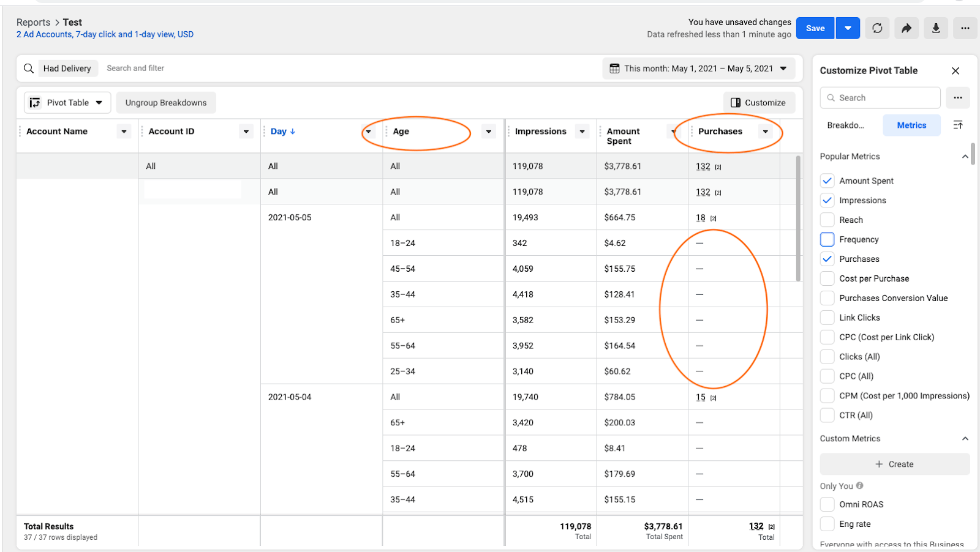Open the Age column dropdown
Image resolution: width=980 pixels, height=552 pixels.
(488, 131)
